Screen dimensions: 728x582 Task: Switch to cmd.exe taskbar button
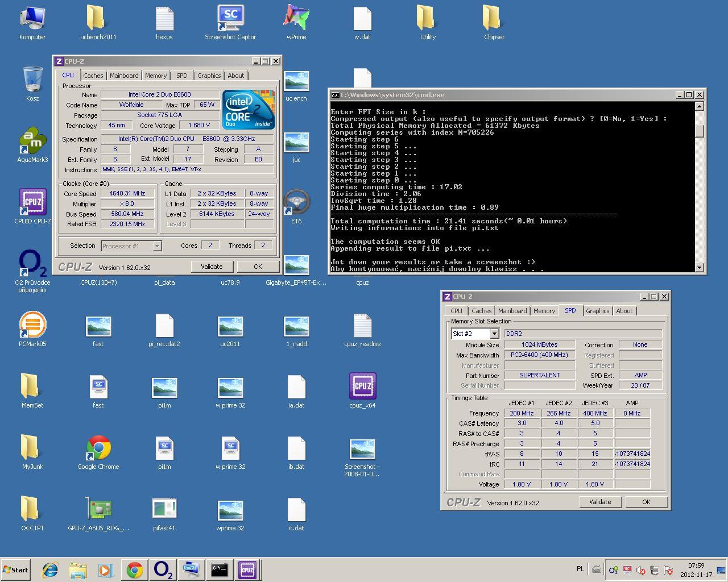pyautogui.click(x=220, y=569)
